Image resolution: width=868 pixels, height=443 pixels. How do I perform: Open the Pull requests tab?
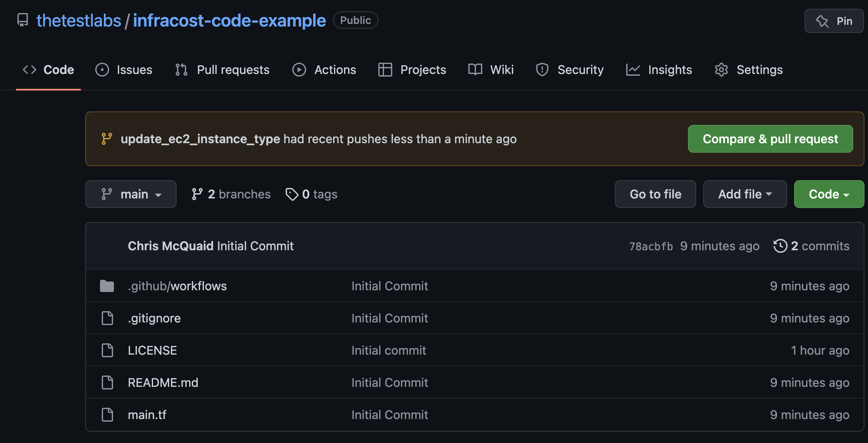pos(222,70)
